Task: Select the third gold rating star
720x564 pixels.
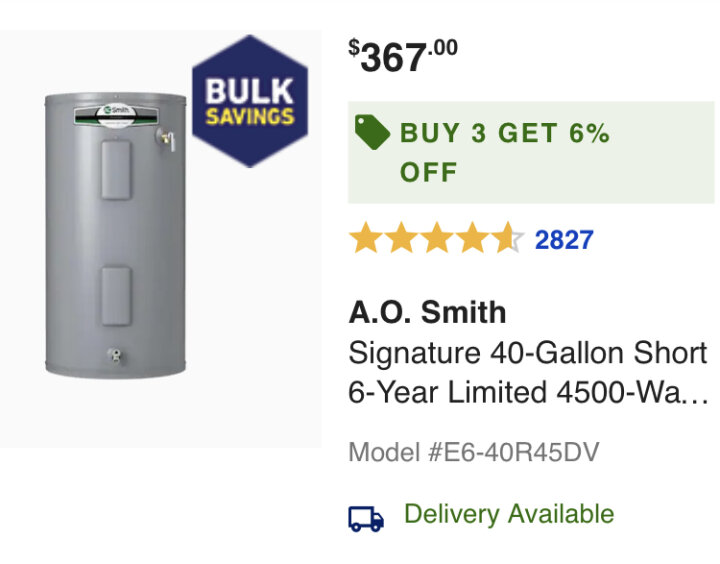Action: tap(437, 238)
